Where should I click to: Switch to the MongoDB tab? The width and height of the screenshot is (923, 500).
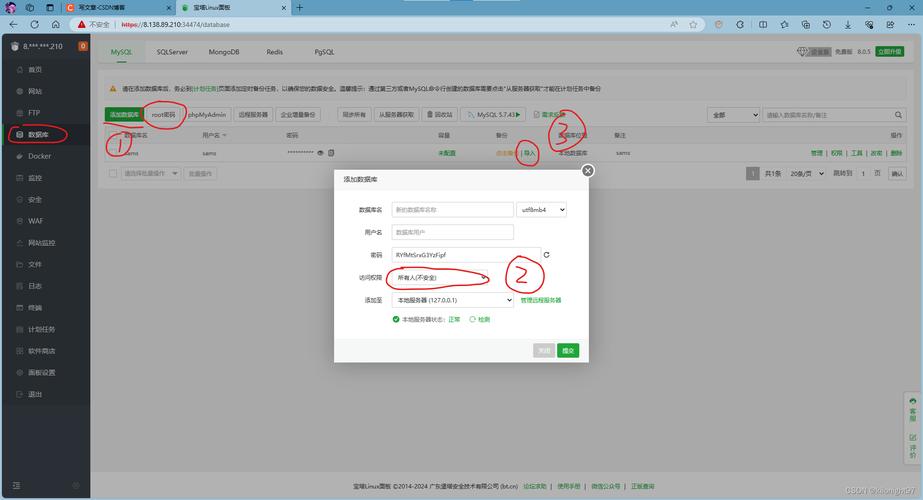pyautogui.click(x=224, y=52)
